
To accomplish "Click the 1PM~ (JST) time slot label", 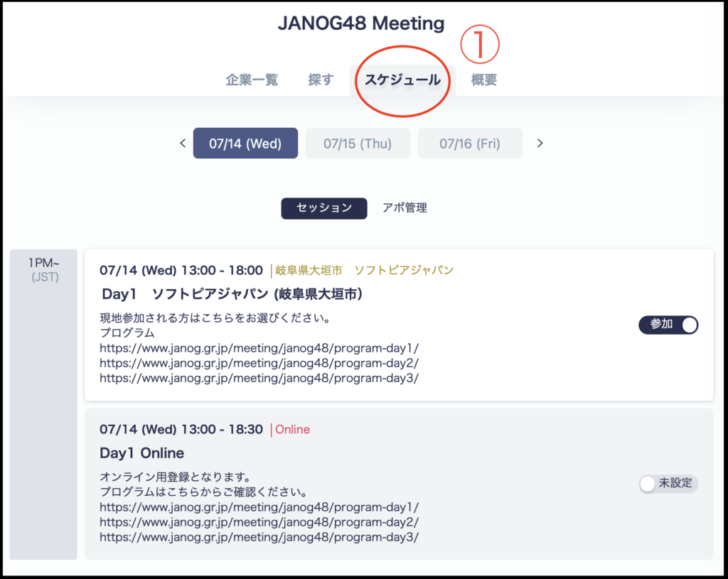I will pyautogui.click(x=43, y=269).
